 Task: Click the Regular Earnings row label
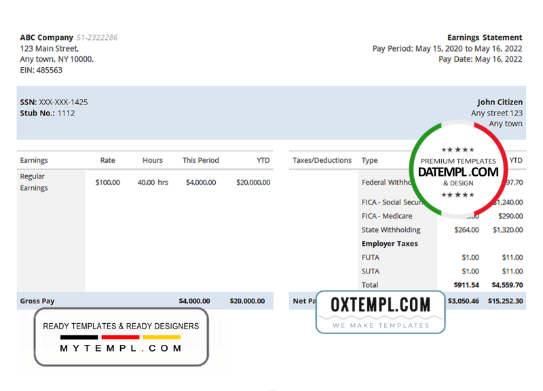(34, 182)
